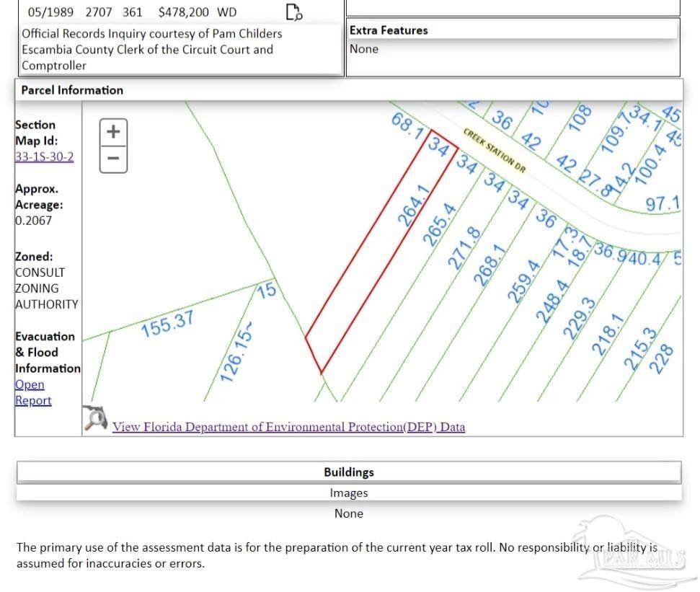Click the Florida magnifier icon beside DEP link
This screenshot has width=700, height=592.
tap(95, 418)
